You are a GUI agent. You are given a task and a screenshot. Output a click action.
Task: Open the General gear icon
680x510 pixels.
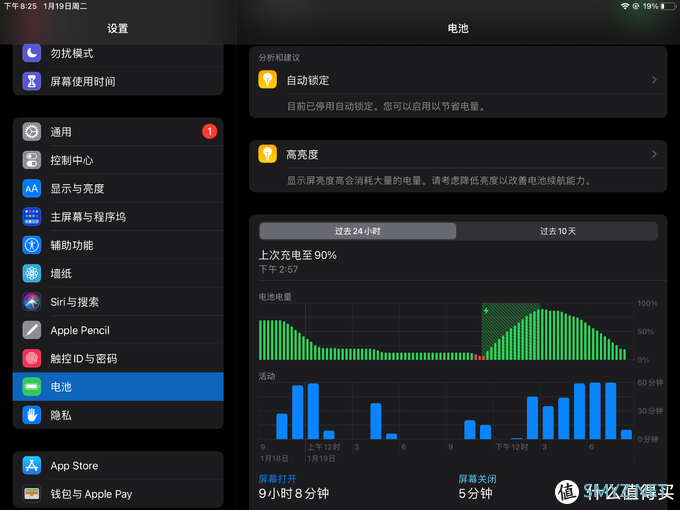(32, 132)
